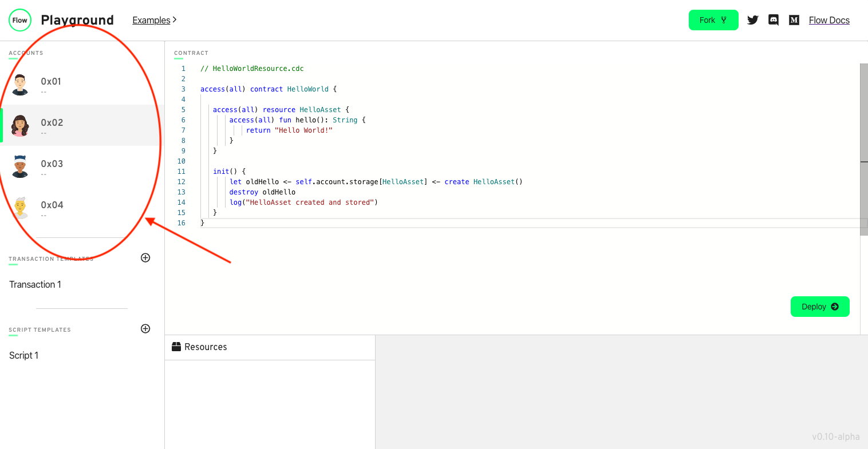Click the fun hello() String line
Screen dimensions: 868x449
[297, 120]
